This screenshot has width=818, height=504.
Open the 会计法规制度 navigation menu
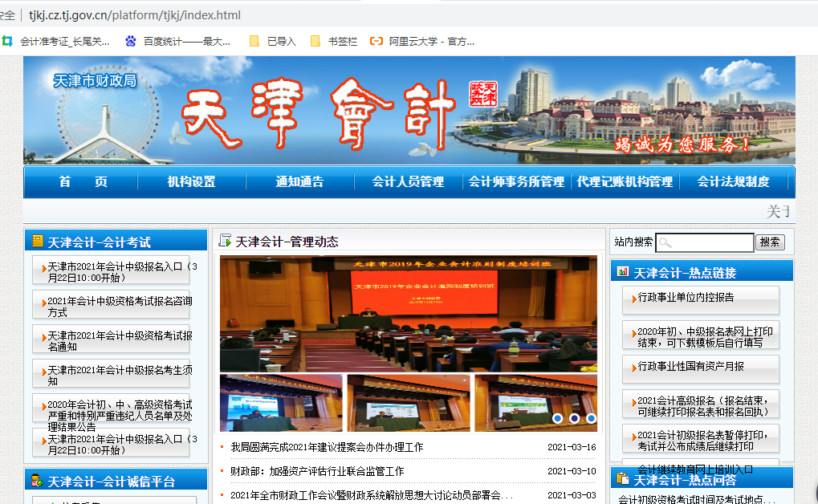(733, 182)
